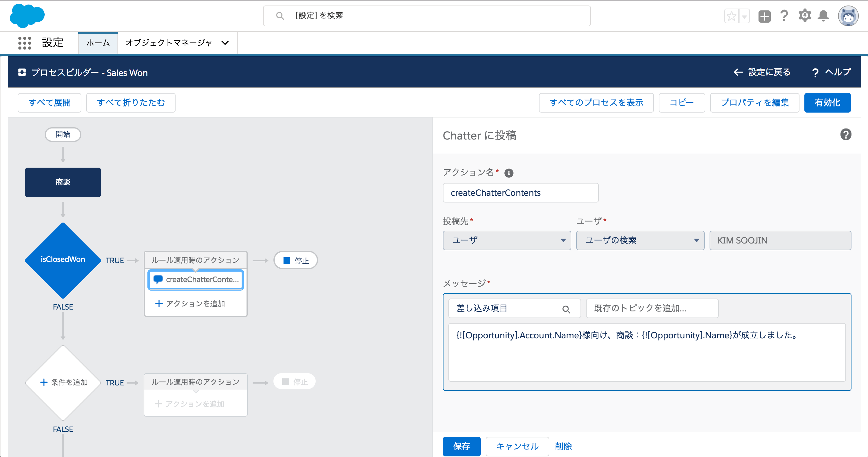Click the blue stop square icon
The image size is (868, 457).
coord(287,261)
